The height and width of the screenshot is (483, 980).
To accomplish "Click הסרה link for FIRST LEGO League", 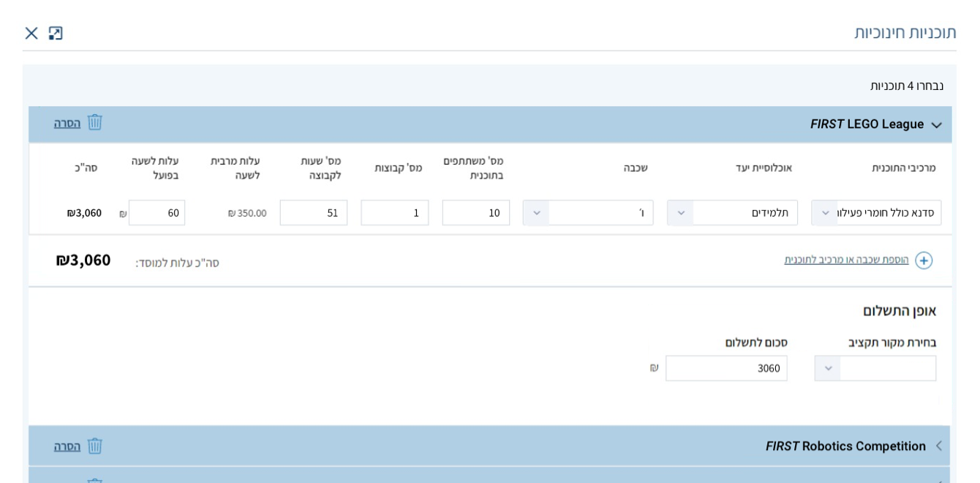I will point(67,123).
